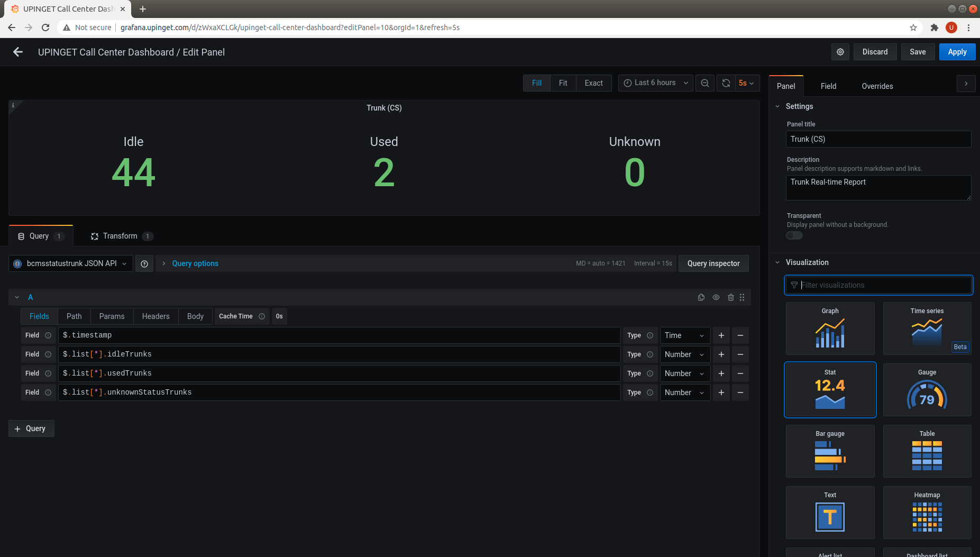Click the Apply button
980x557 pixels.
[x=957, y=52]
